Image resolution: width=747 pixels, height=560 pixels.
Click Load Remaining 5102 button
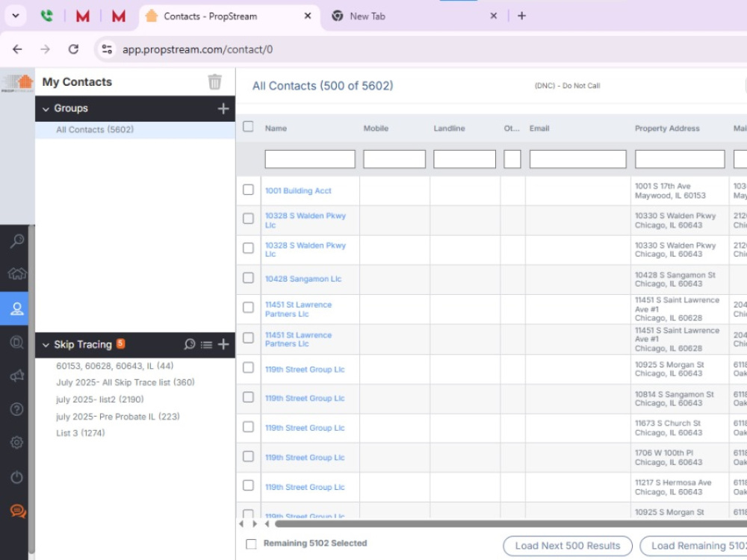pyautogui.click(x=693, y=546)
